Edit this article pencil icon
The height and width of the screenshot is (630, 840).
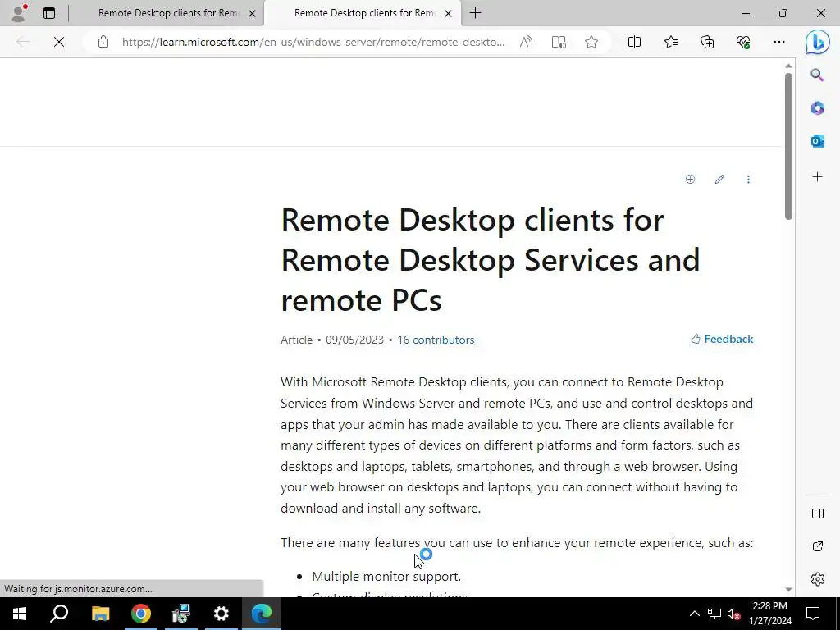pos(719,180)
